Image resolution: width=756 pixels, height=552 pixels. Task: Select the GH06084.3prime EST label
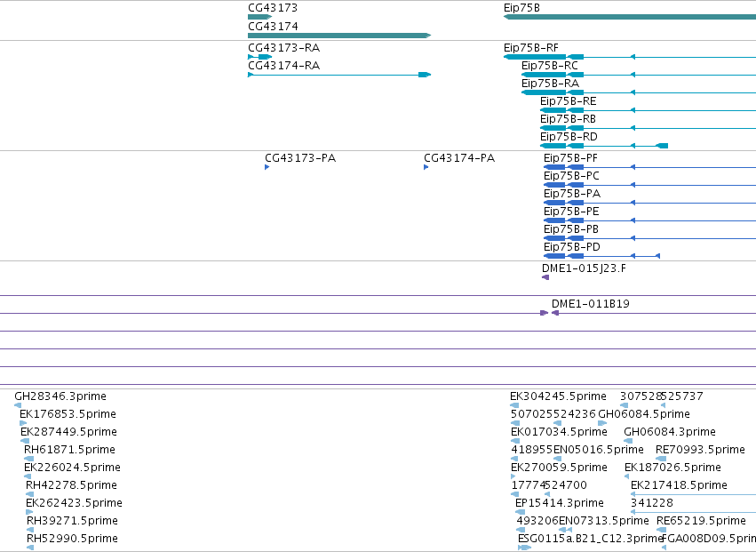tap(670, 432)
